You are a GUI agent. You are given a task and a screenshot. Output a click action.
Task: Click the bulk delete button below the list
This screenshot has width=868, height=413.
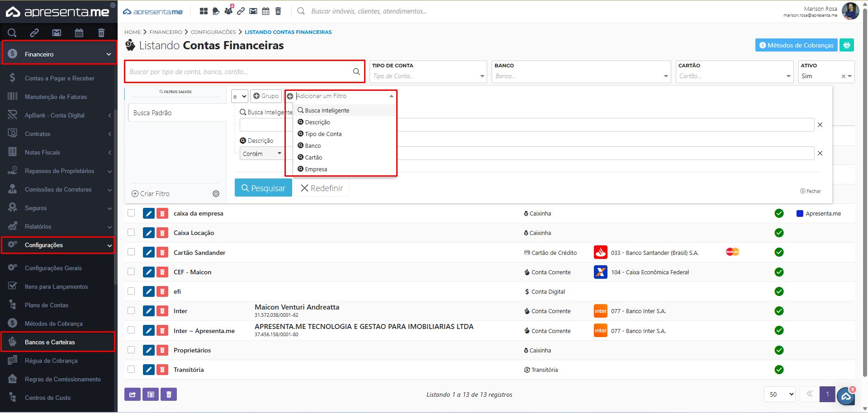pos(169,394)
